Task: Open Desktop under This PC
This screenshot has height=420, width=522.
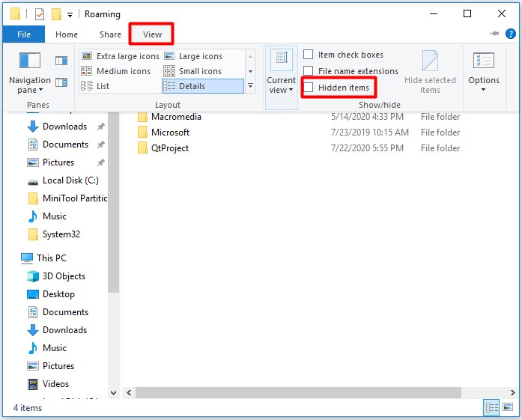Action: point(50,294)
